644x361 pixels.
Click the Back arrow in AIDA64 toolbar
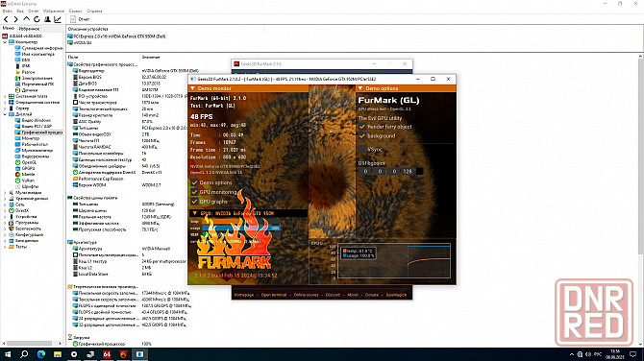tap(6, 19)
